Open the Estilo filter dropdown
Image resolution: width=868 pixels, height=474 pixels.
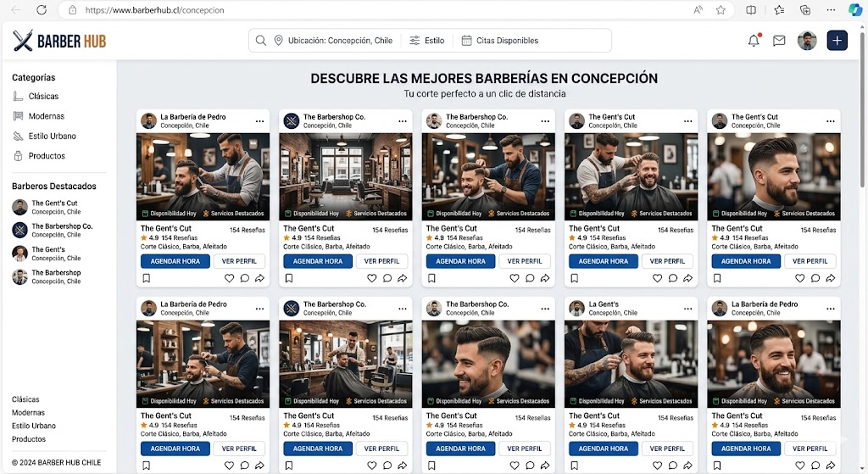427,41
